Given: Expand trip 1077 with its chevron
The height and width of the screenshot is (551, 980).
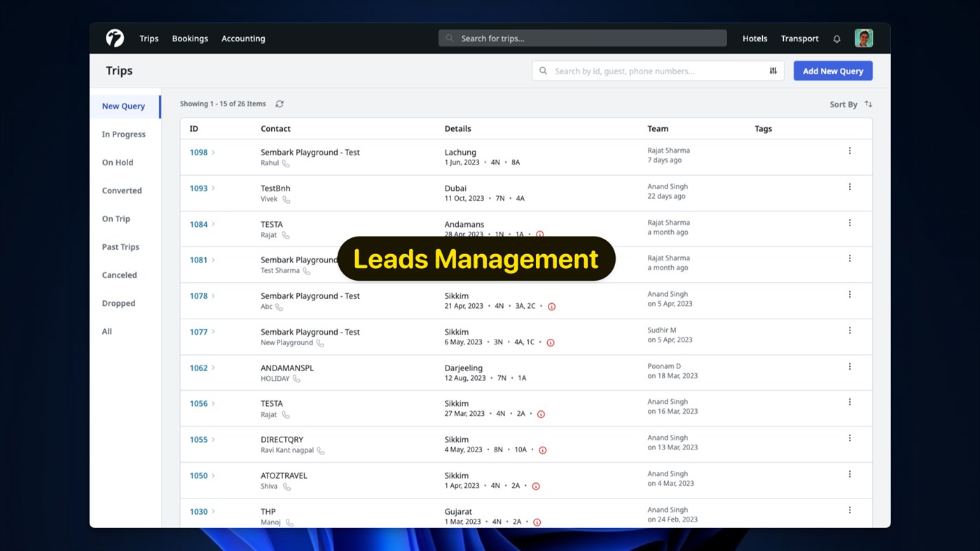Looking at the screenshot, I should click(x=214, y=332).
